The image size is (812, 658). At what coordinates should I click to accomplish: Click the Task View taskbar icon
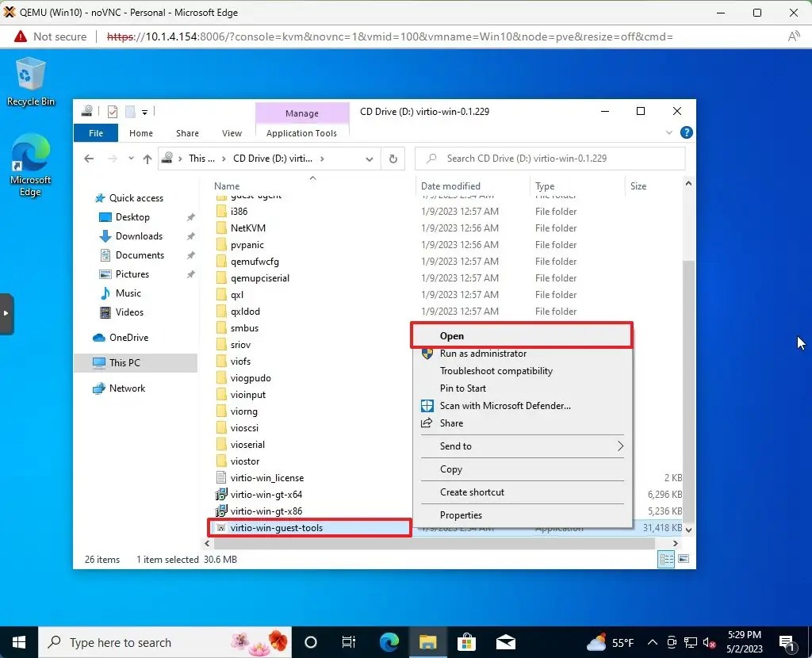349,642
